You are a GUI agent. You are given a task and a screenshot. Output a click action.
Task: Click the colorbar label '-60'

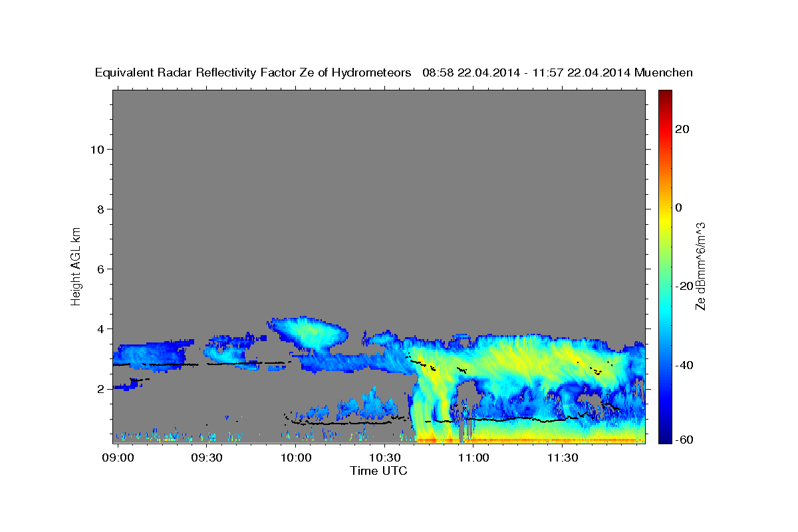pos(684,440)
